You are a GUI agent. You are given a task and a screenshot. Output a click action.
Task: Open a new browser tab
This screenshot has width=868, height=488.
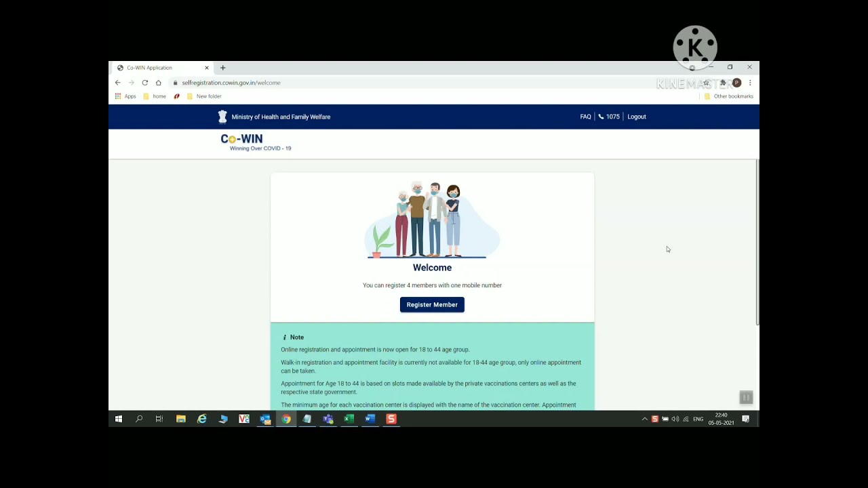[x=222, y=68]
